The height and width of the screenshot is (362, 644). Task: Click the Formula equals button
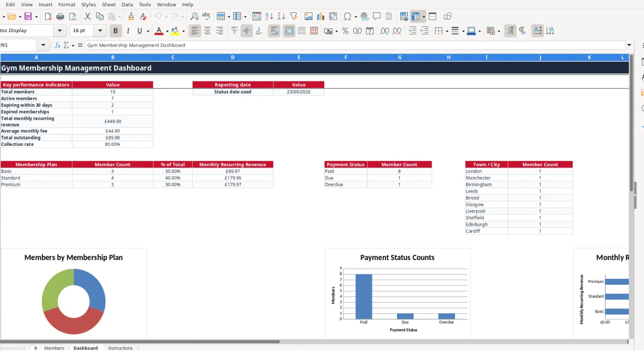click(80, 45)
